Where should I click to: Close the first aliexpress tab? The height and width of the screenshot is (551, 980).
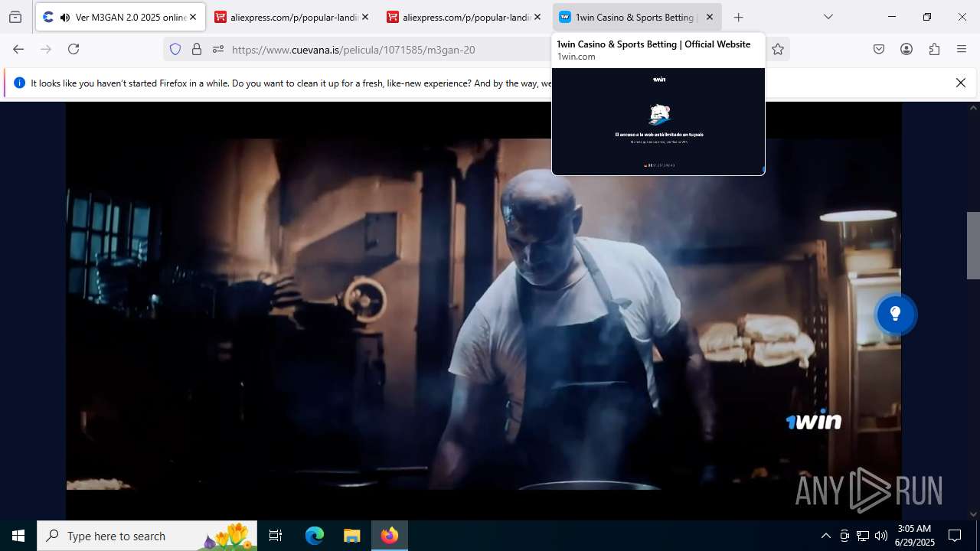365,17
